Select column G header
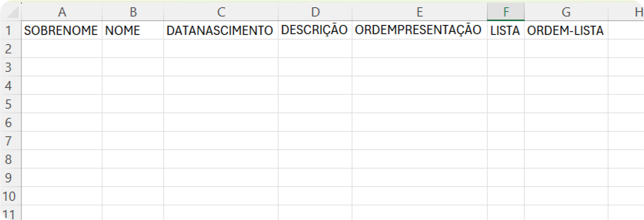The image size is (644, 220). pyautogui.click(x=566, y=12)
